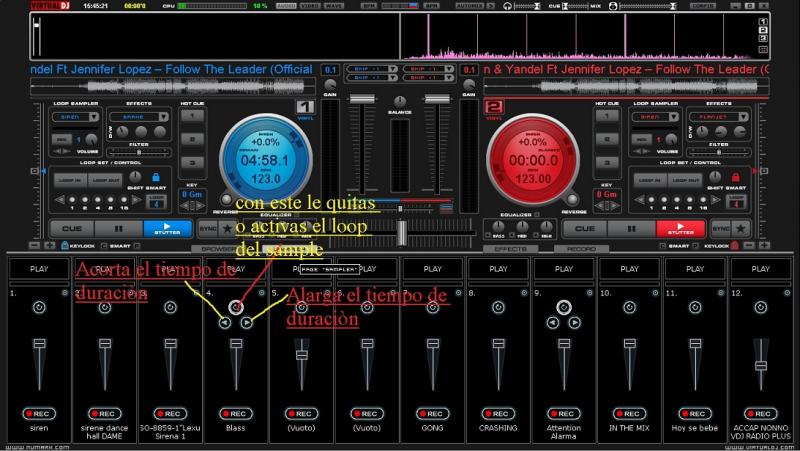Hit the red Stutter play button
The width and height of the screenshot is (800, 451).
tap(681, 229)
